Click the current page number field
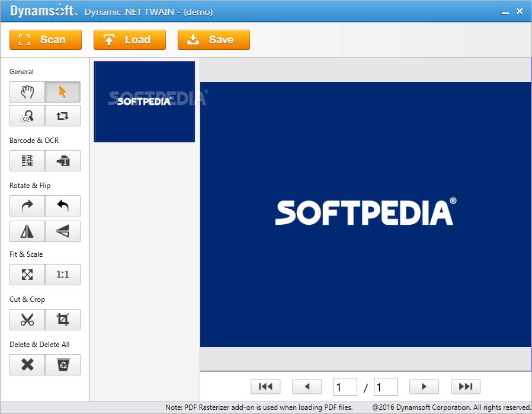The height and width of the screenshot is (414, 532). [x=345, y=387]
